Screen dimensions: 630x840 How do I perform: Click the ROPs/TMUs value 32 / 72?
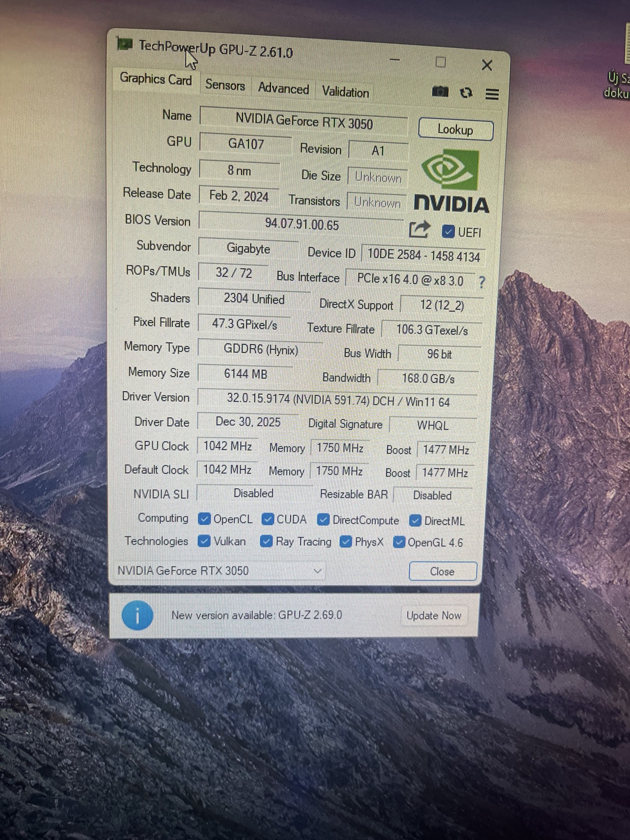click(x=234, y=273)
